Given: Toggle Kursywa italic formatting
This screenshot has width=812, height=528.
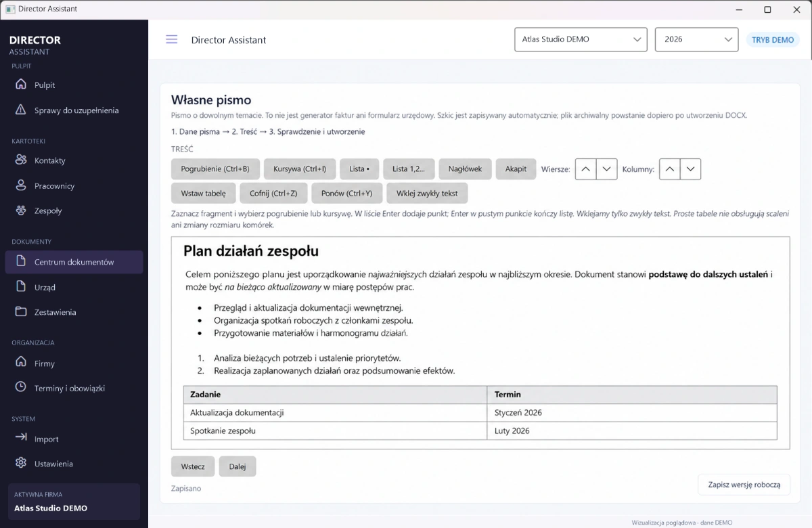Looking at the screenshot, I should [x=300, y=169].
